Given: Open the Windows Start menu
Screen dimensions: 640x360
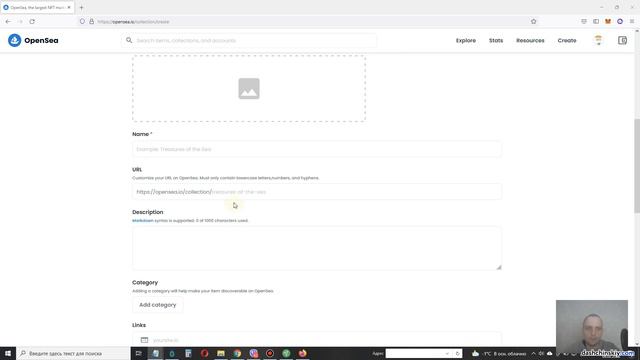Looking at the screenshot, I should 8,353.
